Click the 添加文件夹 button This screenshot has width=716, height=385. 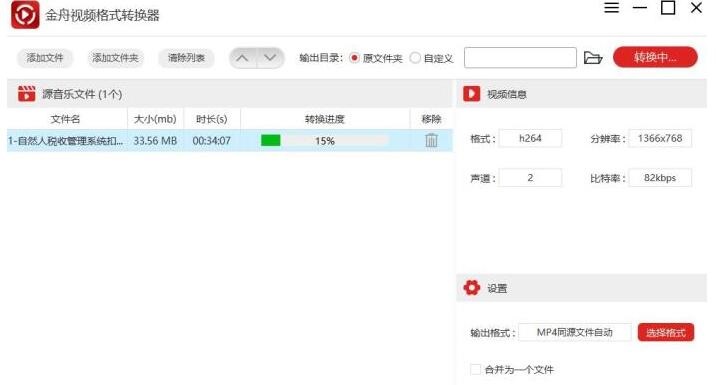pos(115,58)
